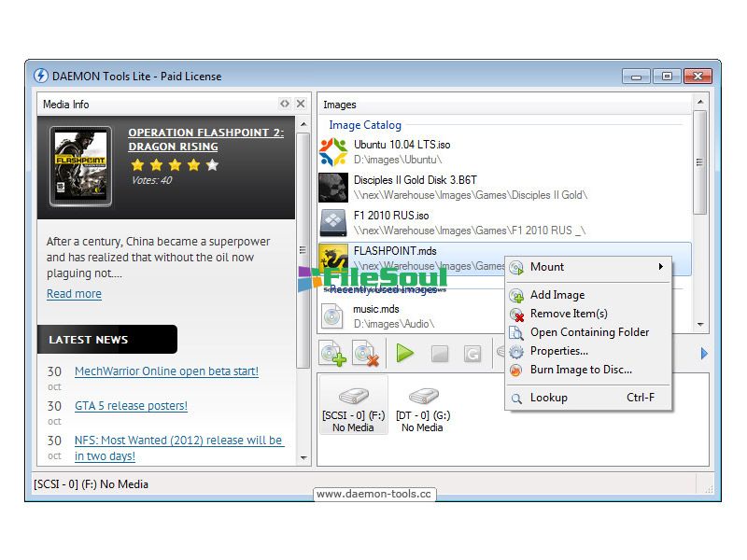This screenshot has width=747, height=560.
Task: Click the Operation Flashpoint 2 cover thumbnail
Action: [x=80, y=166]
